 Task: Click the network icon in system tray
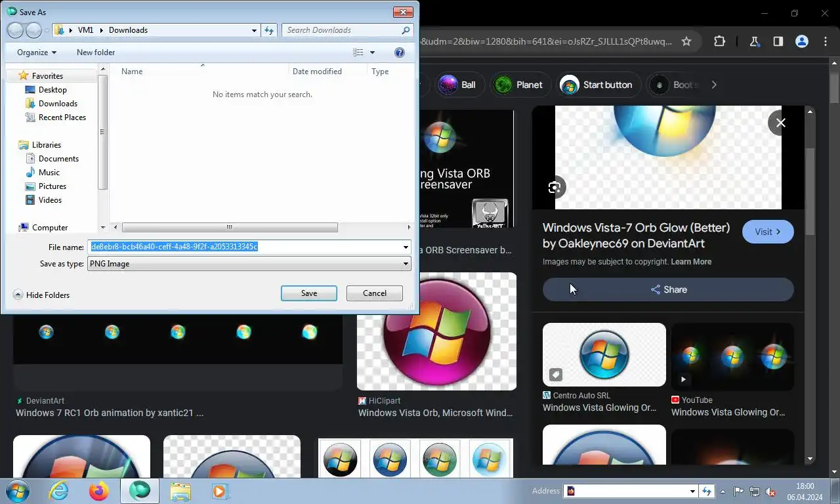[755, 491]
